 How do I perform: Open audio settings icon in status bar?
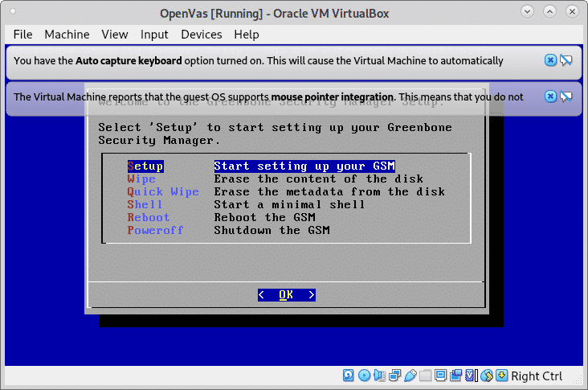click(379, 376)
